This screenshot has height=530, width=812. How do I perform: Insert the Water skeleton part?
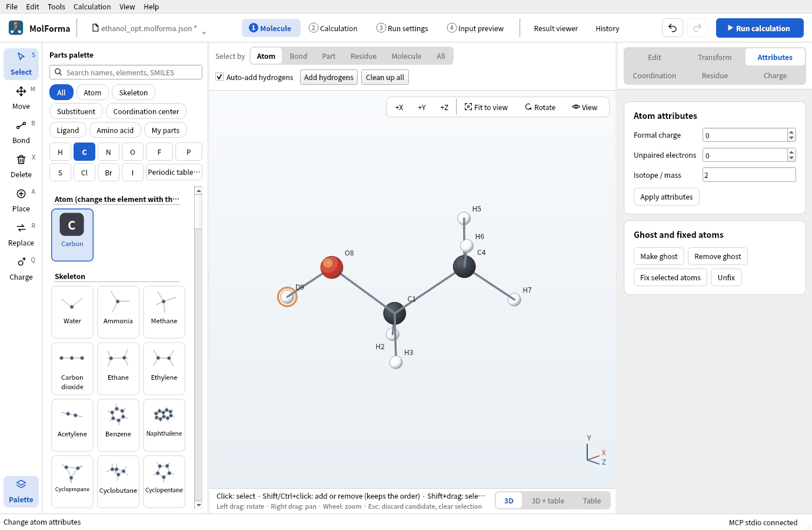pyautogui.click(x=72, y=312)
